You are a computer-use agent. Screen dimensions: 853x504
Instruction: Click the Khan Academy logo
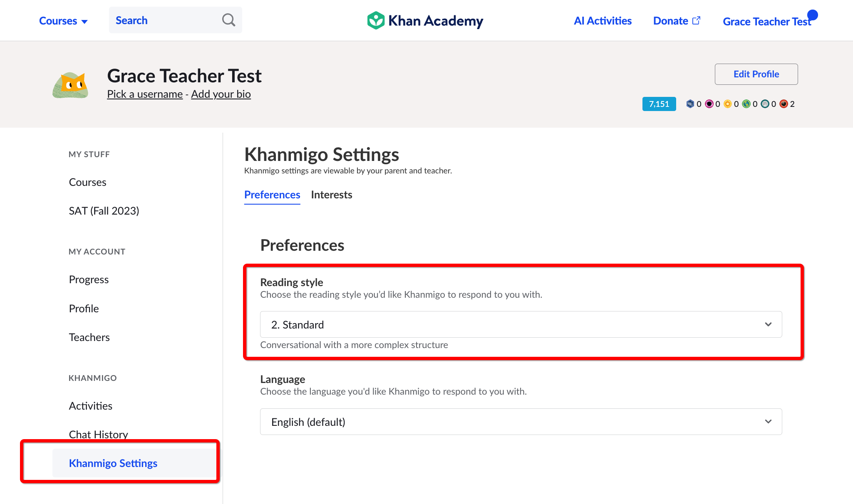[424, 20]
